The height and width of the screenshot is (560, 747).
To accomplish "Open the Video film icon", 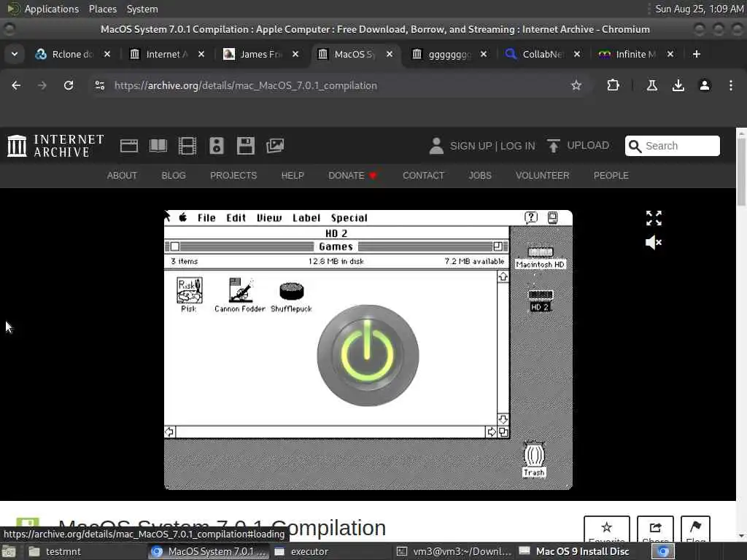I will pos(187,146).
